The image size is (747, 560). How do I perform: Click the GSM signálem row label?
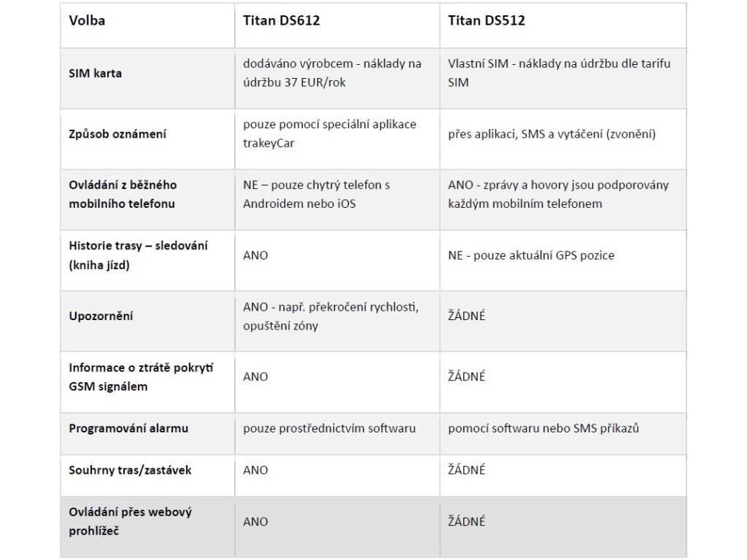click(141, 376)
